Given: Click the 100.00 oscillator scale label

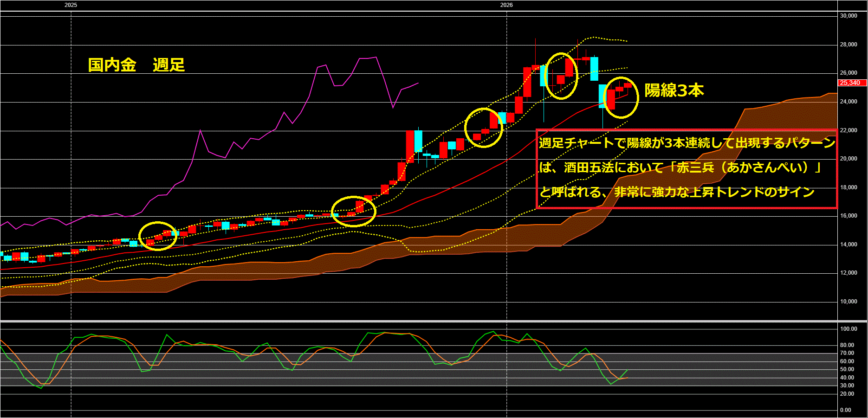Looking at the screenshot, I should 848,329.
